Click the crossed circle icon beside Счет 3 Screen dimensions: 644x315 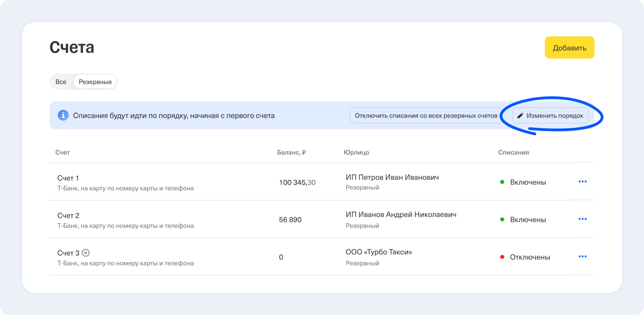pos(86,253)
